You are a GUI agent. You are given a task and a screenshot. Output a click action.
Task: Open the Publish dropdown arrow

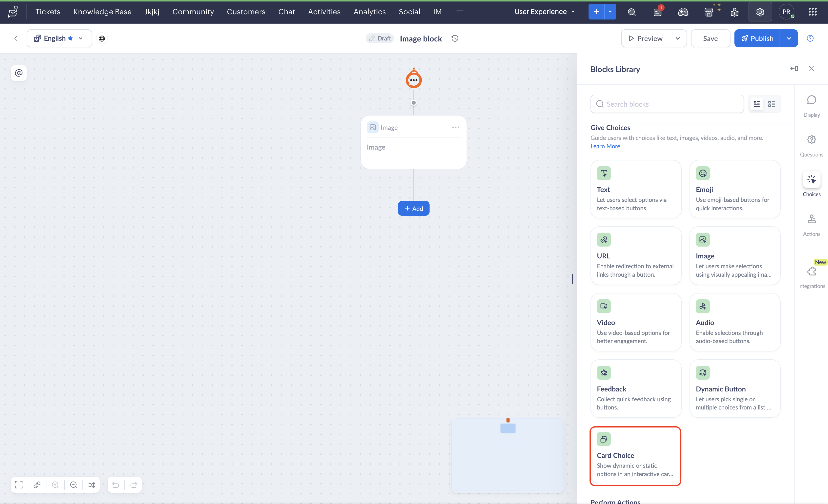(789, 38)
